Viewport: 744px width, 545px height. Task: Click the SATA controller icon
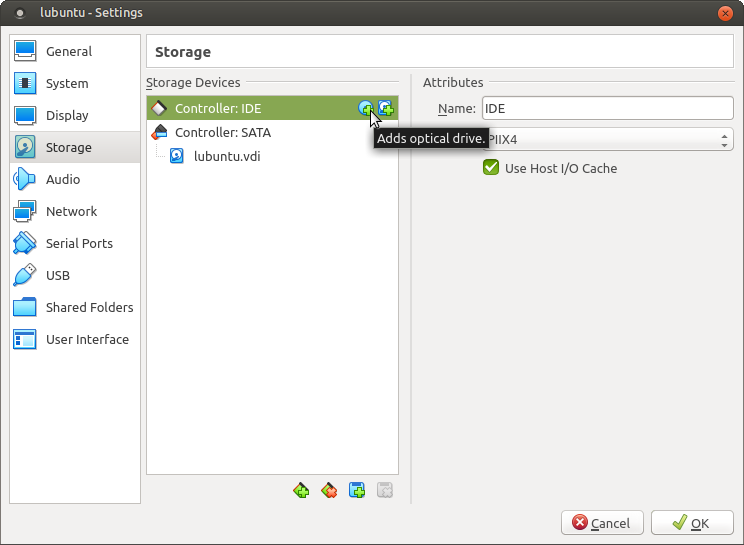click(159, 132)
